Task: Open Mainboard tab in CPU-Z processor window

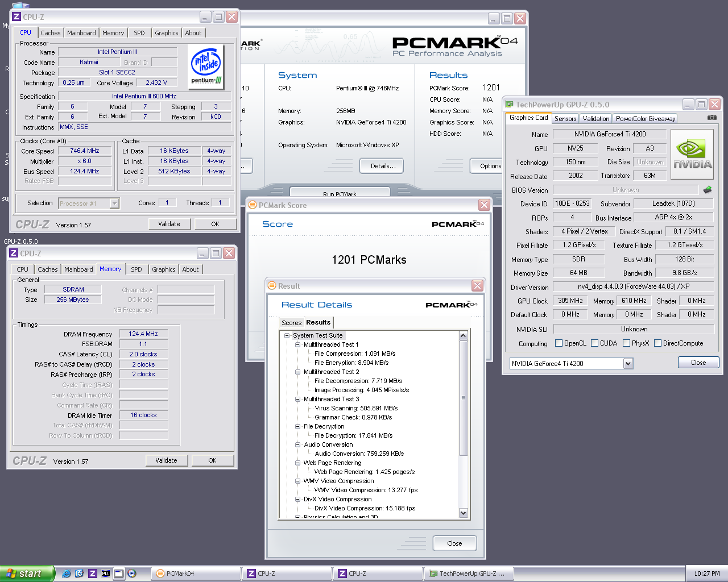Action: click(x=81, y=33)
